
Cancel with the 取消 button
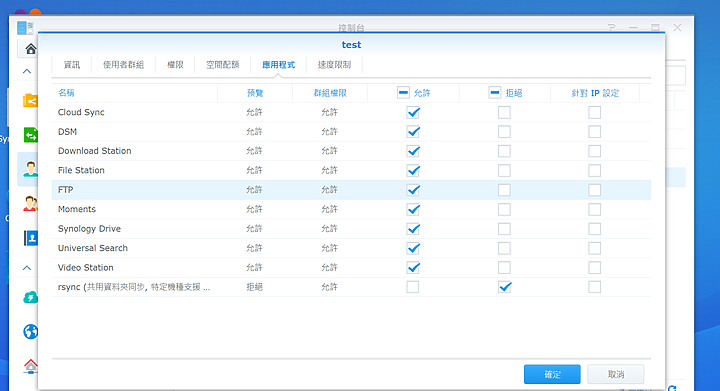tap(616, 374)
